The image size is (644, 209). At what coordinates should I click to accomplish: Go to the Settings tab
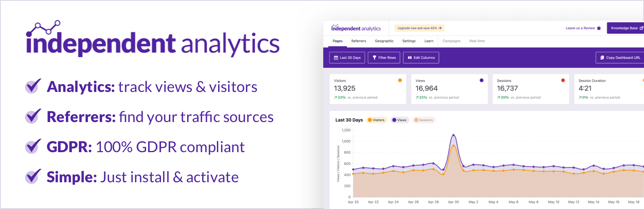409,41
